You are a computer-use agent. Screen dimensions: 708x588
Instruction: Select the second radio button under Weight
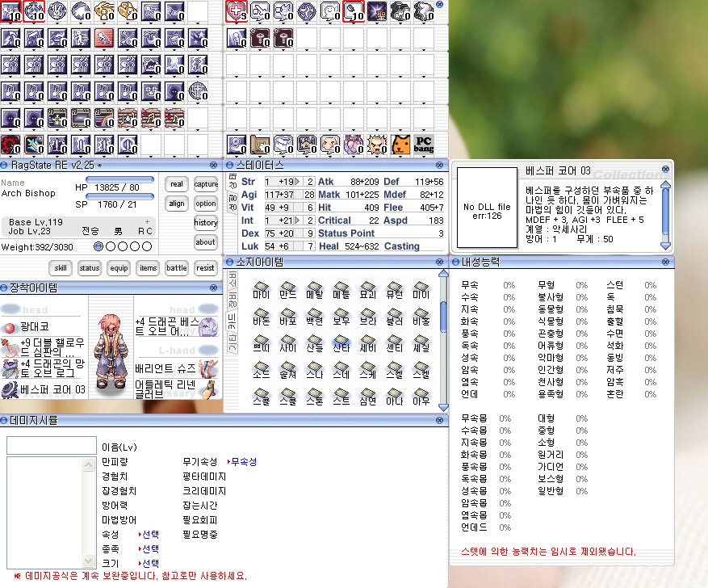point(111,246)
